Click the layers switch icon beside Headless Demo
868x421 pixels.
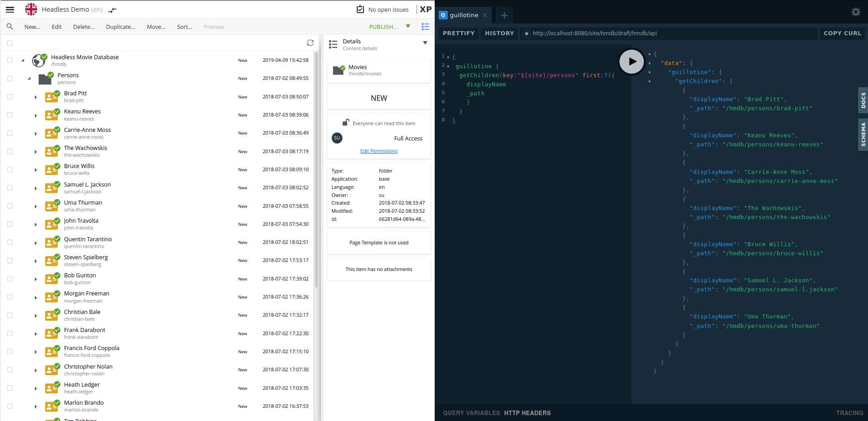pyautogui.click(x=113, y=10)
